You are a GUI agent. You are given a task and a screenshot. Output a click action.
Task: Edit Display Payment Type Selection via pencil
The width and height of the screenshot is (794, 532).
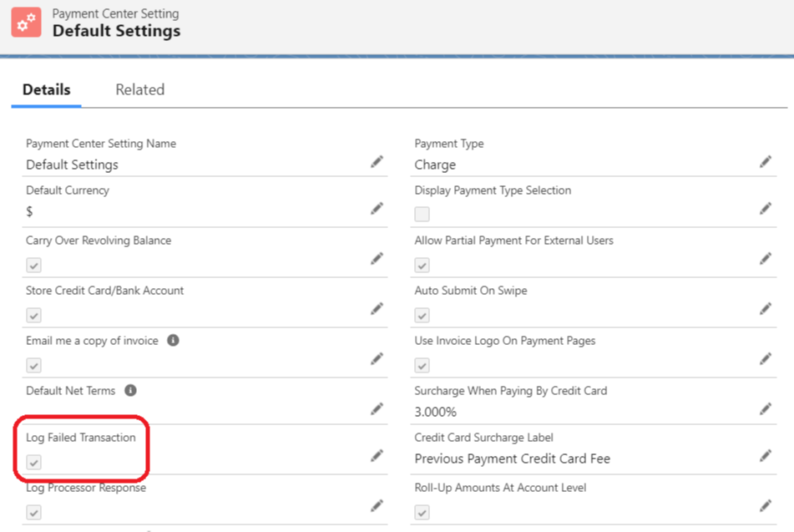coord(766,209)
